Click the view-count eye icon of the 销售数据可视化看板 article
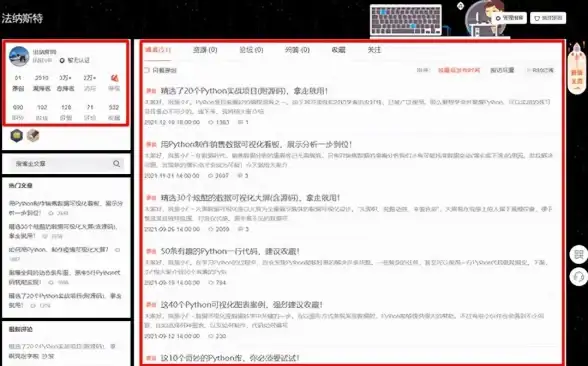Image resolution: width=588 pixels, height=366 pixels. [x=211, y=176]
